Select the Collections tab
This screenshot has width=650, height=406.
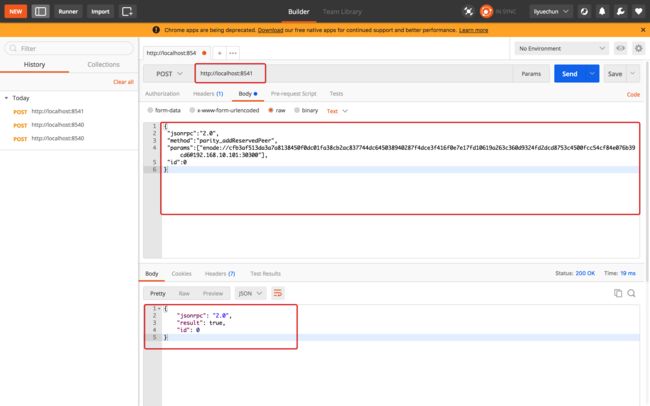[x=103, y=65]
